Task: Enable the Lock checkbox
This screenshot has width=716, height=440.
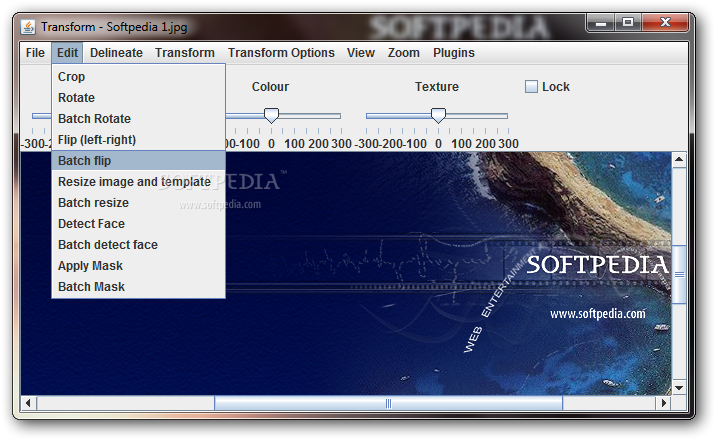Action: [x=531, y=87]
